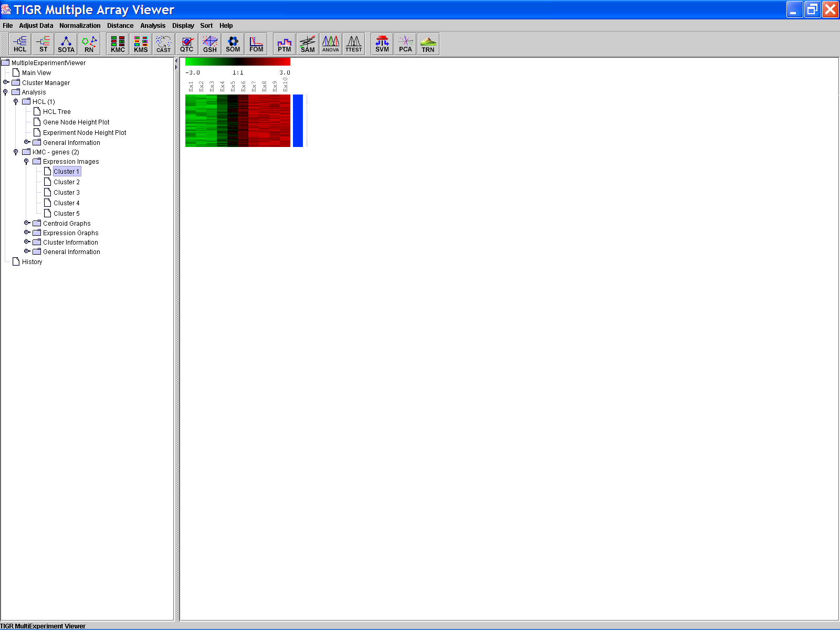Screen dimensions: 840x630
Task: Click the blue cluster color bar
Action: tap(298, 121)
